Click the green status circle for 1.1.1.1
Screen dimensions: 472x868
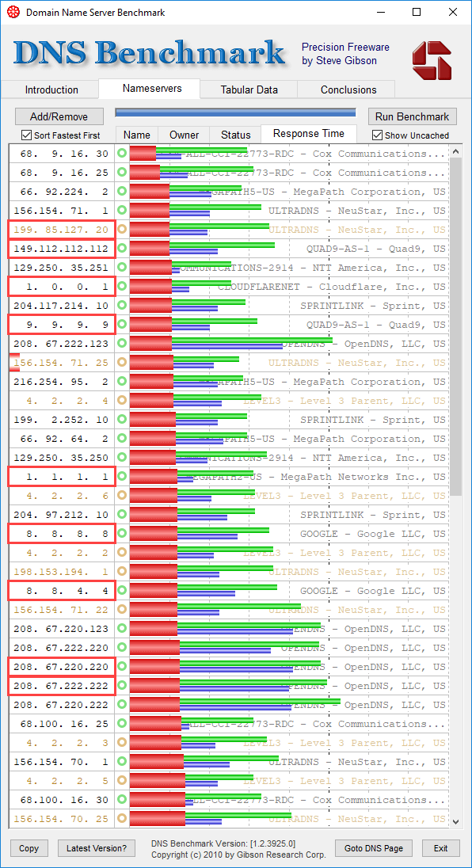pyautogui.click(x=122, y=477)
